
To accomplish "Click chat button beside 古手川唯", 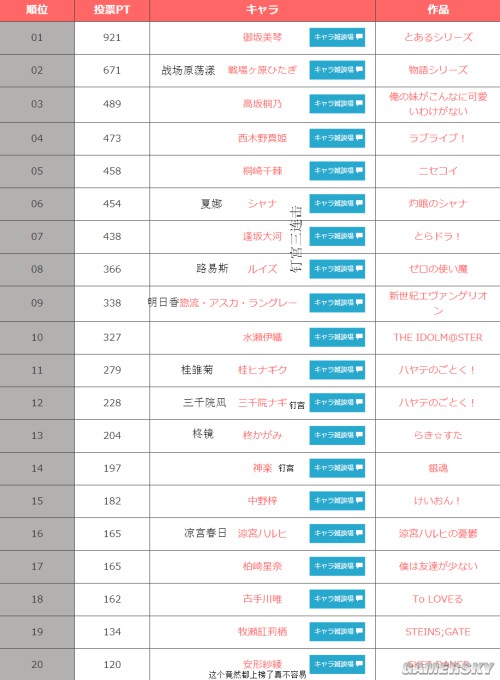I will [337, 599].
